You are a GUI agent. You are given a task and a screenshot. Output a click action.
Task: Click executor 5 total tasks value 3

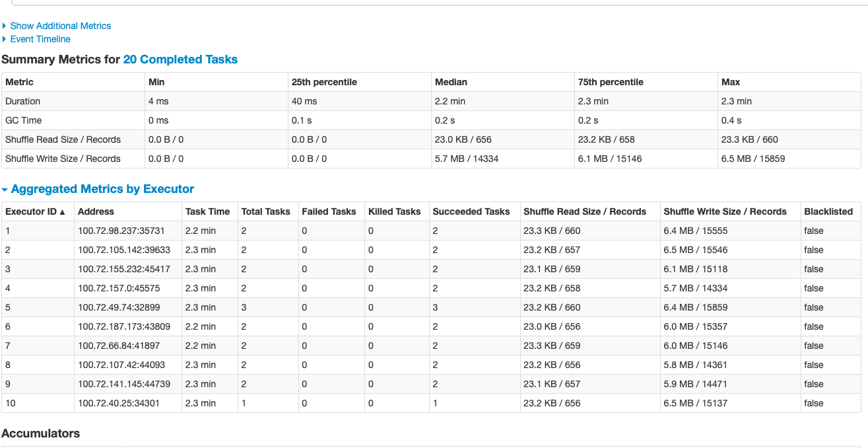244,307
